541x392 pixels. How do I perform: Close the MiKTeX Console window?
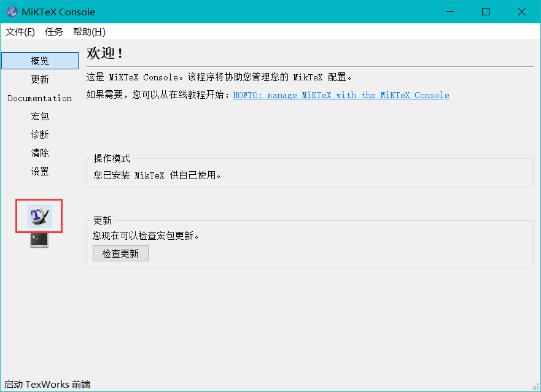pos(521,12)
